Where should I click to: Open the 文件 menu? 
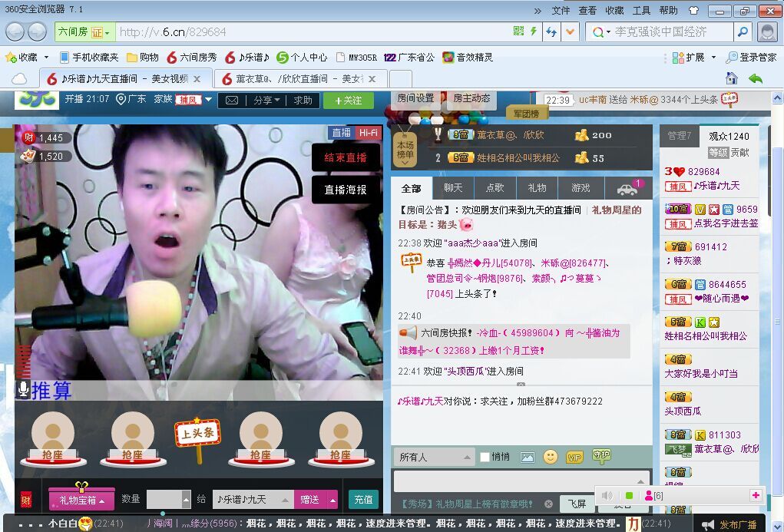click(561, 11)
